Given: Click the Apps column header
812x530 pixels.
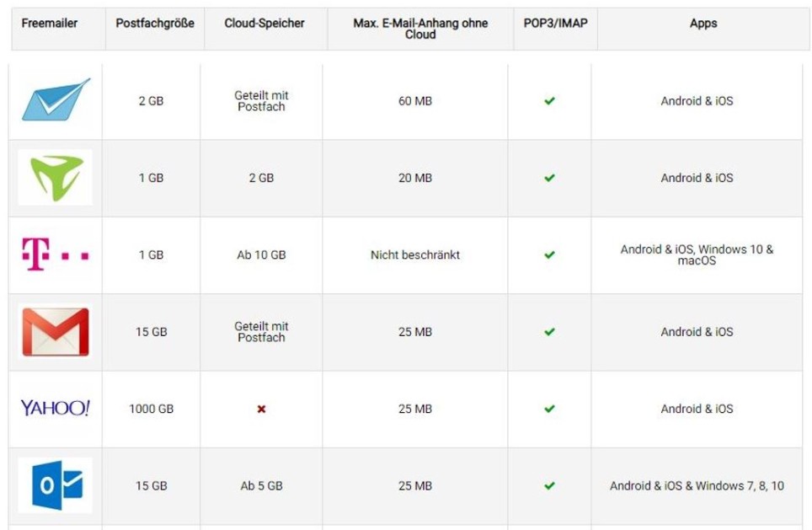Looking at the screenshot, I should pos(703,24).
